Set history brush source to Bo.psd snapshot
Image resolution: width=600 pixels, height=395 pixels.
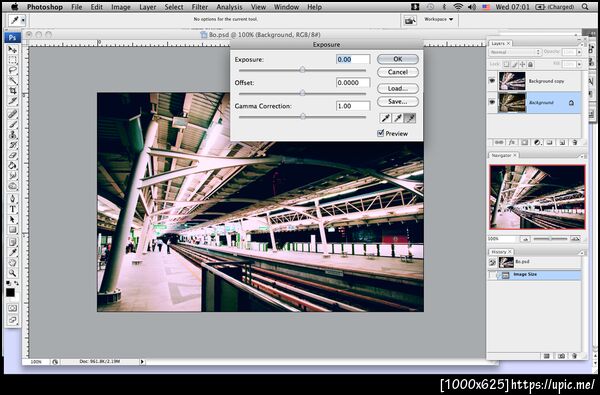tap(492, 262)
